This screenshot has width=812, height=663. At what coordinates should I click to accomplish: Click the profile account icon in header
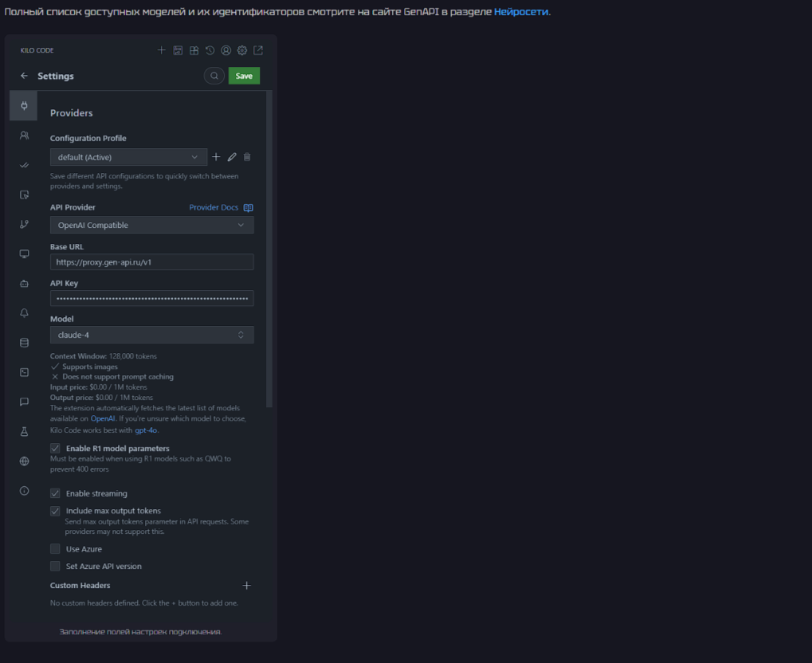226,50
